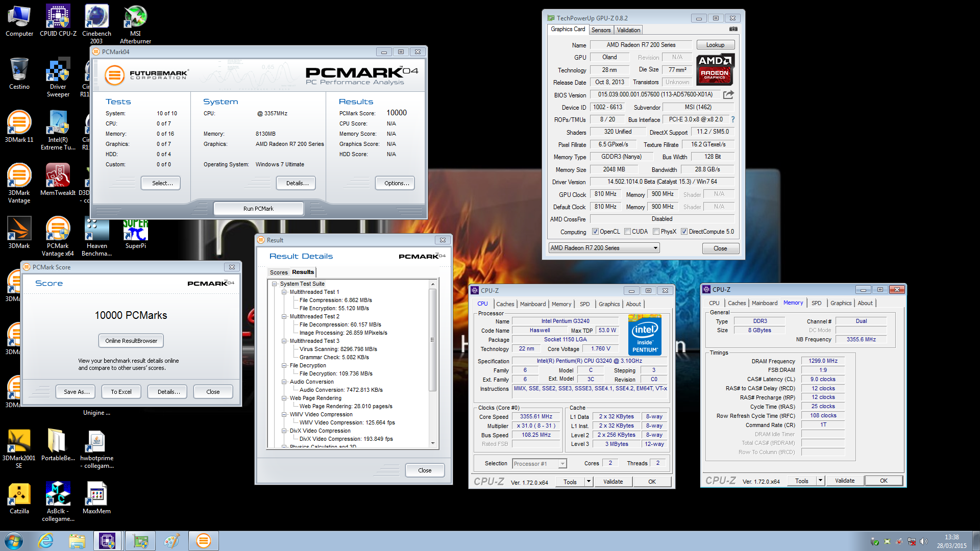Viewport: 980px width, 551px height.
Task: Open Internet Explorer from taskbar
Action: tap(46, 541)
